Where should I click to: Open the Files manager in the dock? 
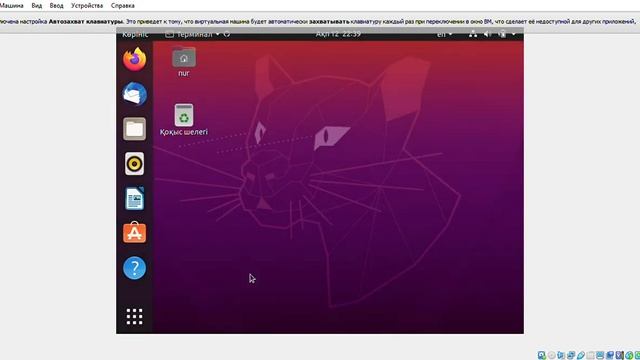point(135,129)
